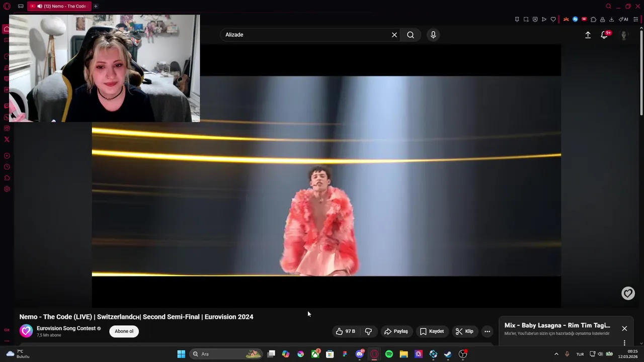Image resolution: width=644 pixels, height=362 pixels.
Task: Mute the Nemo tab audio speaker icon
Action: (39, 6)
